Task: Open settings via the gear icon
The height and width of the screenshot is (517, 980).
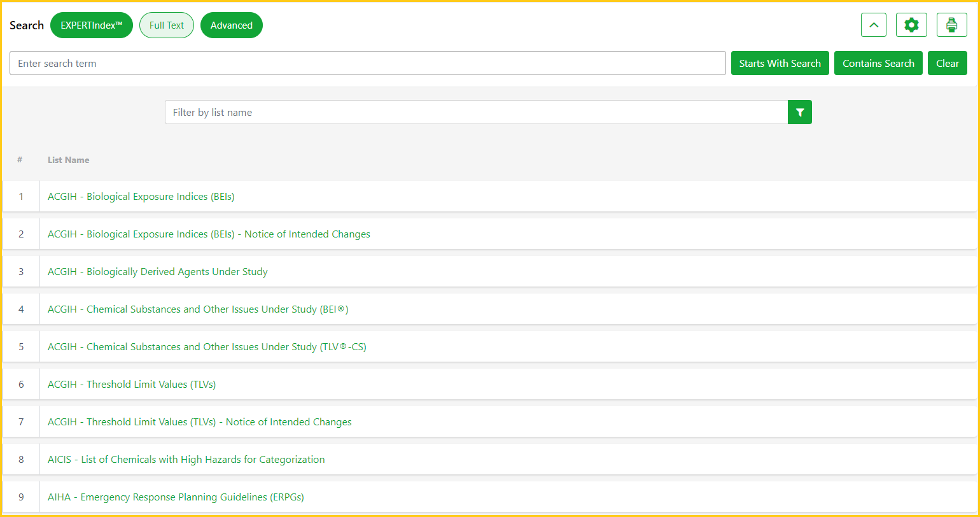Action: [911, 25]
